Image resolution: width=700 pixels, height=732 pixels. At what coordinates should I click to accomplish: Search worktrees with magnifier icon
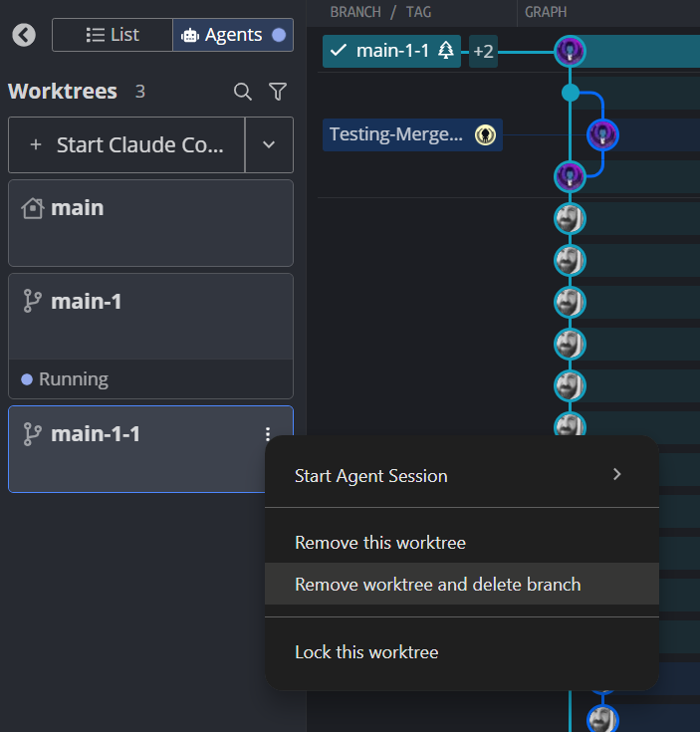[243, 92]
